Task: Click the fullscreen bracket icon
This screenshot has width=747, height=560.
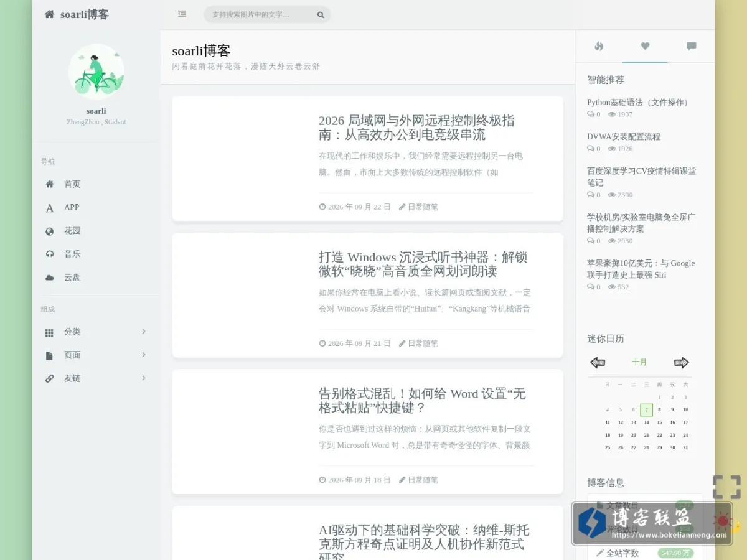Action: [726, 487]
